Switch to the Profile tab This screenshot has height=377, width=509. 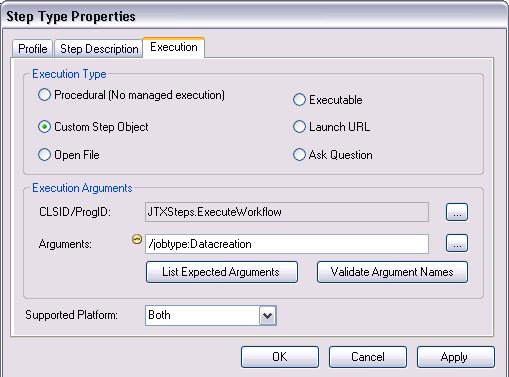coord(33,49)
